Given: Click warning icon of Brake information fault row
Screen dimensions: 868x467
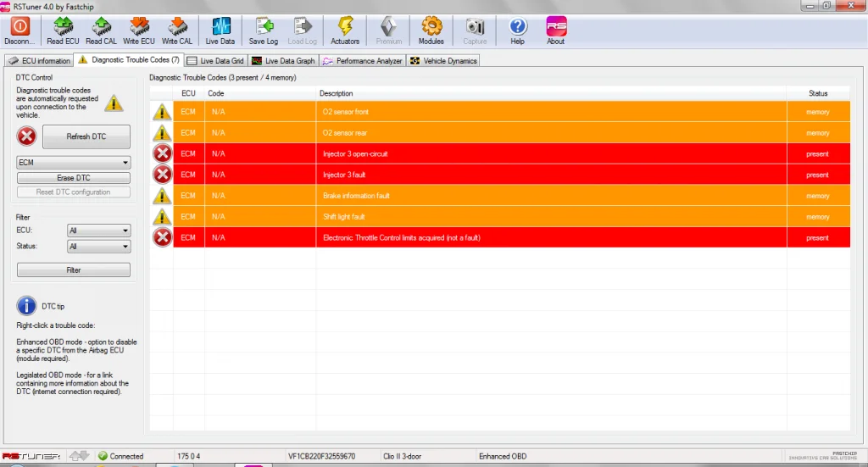Looking at the screenshot, I should [162, 195].
